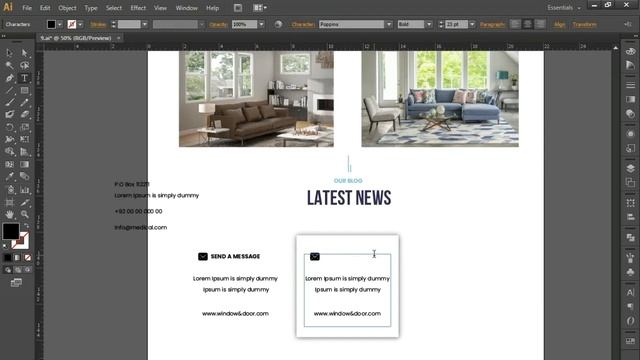Activate the Type tool
Viewport: 640px width, 360px height.
24,78
